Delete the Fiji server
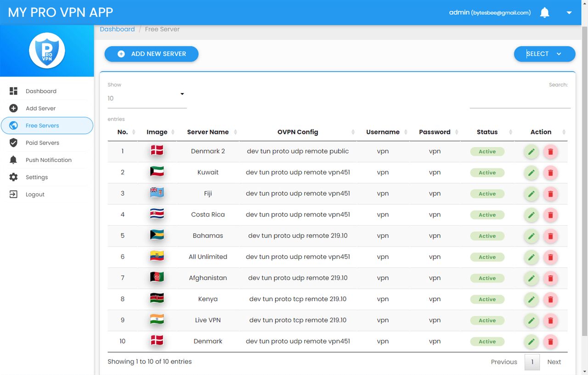This screenshot has width=588, height=375. pyautogui.click(x=550, y=194)
